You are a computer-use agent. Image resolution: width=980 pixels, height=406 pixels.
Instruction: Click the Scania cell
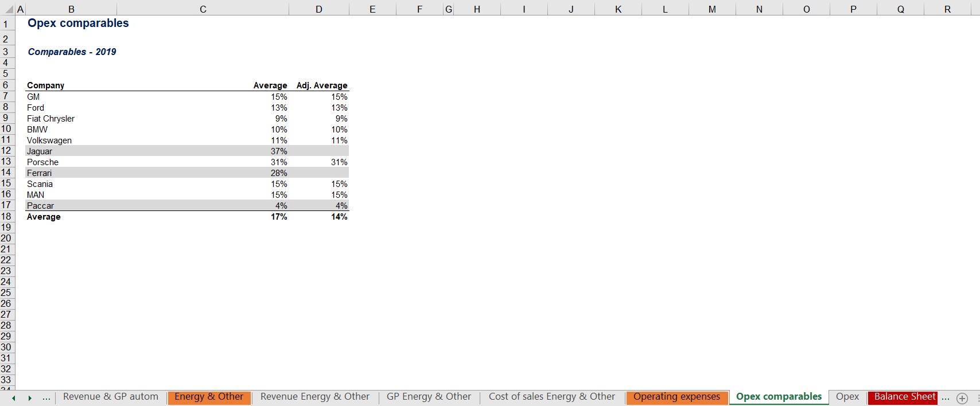click(40, 184)
